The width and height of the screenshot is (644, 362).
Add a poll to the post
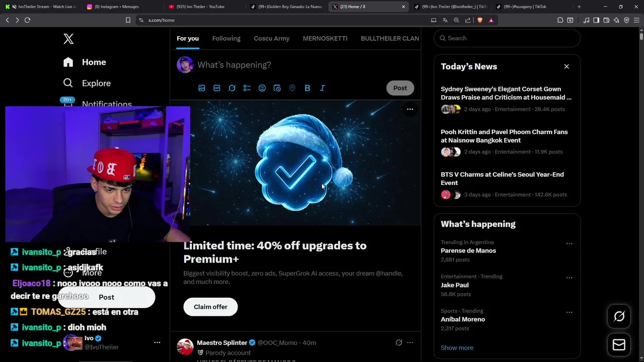coord(247,88)
